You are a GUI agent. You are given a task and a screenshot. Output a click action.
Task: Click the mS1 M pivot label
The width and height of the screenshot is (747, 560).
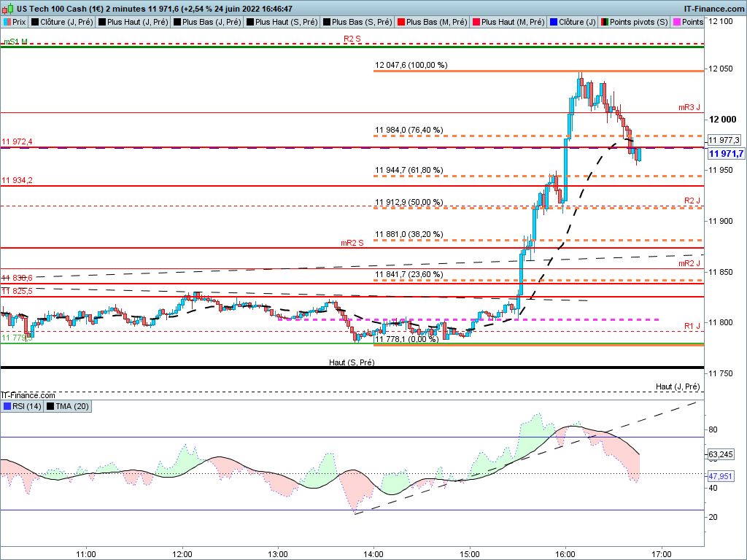click(x=16, y=42)
